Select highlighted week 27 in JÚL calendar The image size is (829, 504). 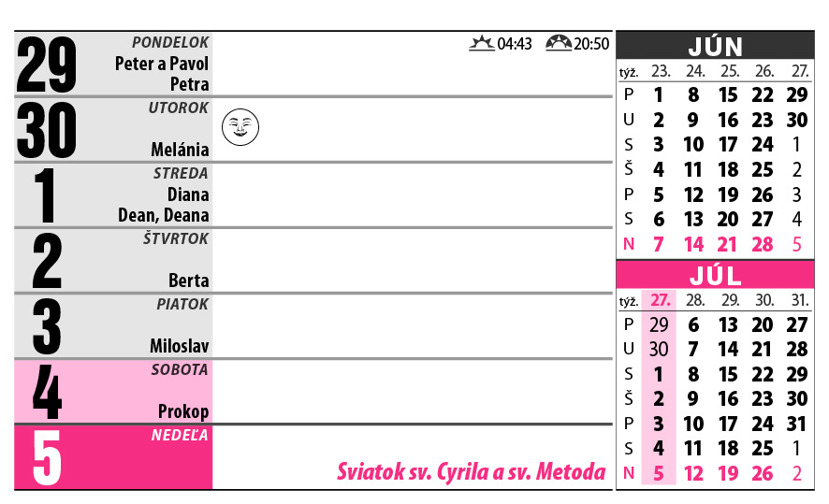(660, 300)
